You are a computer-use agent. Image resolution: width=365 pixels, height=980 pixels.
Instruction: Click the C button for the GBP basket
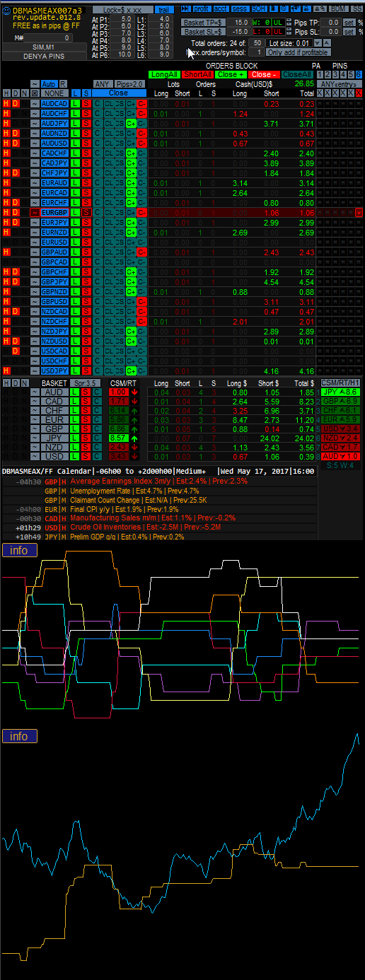click(97, 429)
